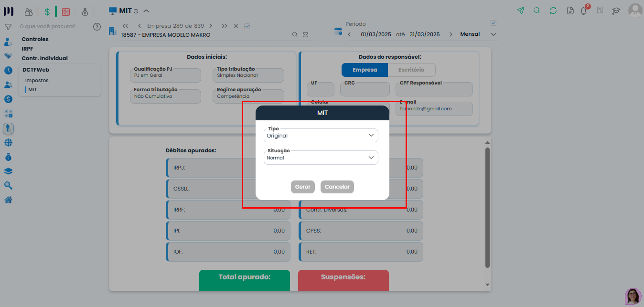Open the magnifier sidebar icon
The height and width of the screenshot is (307, 644).
tap(8, 185)
